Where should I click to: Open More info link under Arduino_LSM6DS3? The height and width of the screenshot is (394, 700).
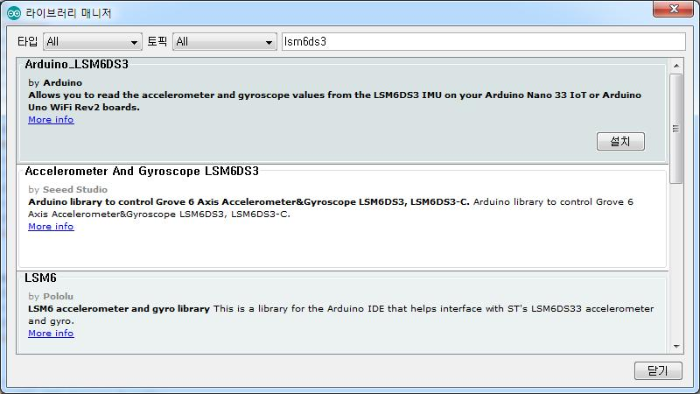coord(51,120)
